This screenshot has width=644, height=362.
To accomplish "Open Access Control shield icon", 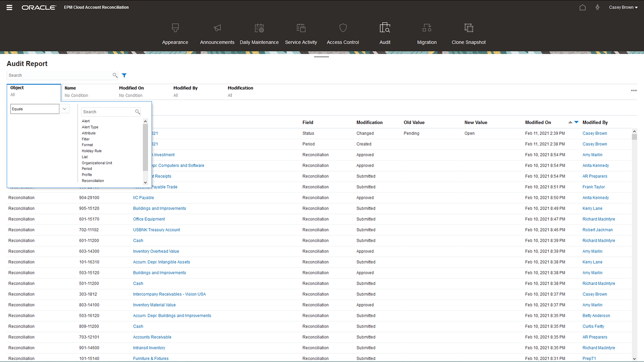I will pyautogui.click(x=343, y=28).
